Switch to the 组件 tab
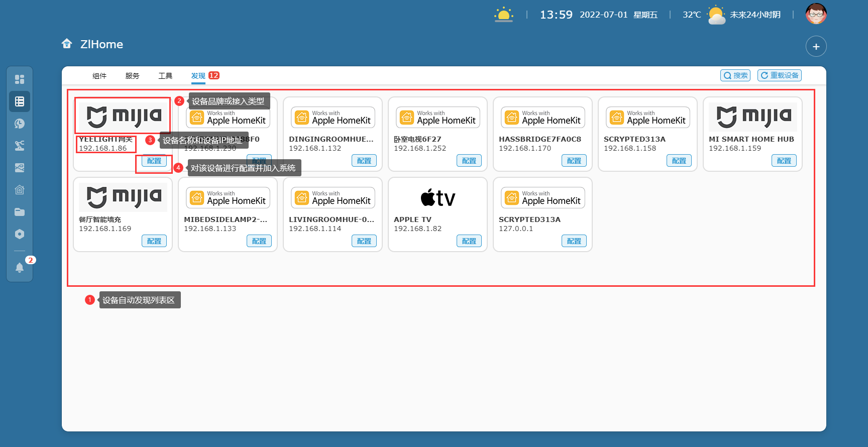 pyautogui.click(x=99, y=76)
